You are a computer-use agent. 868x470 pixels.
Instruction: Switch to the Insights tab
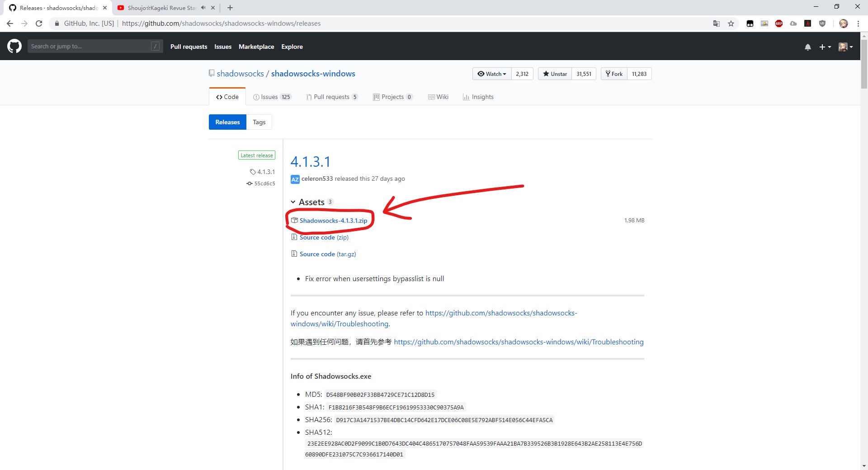[x=478, y=97]
